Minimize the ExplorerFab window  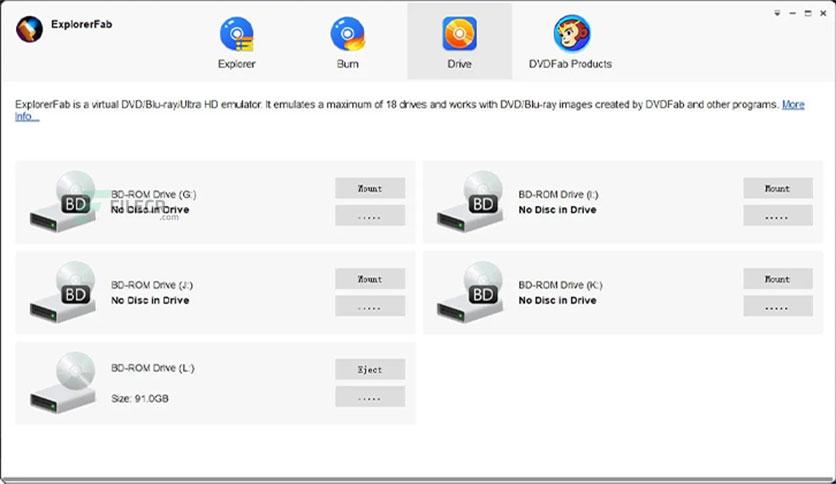pos(793,13)
